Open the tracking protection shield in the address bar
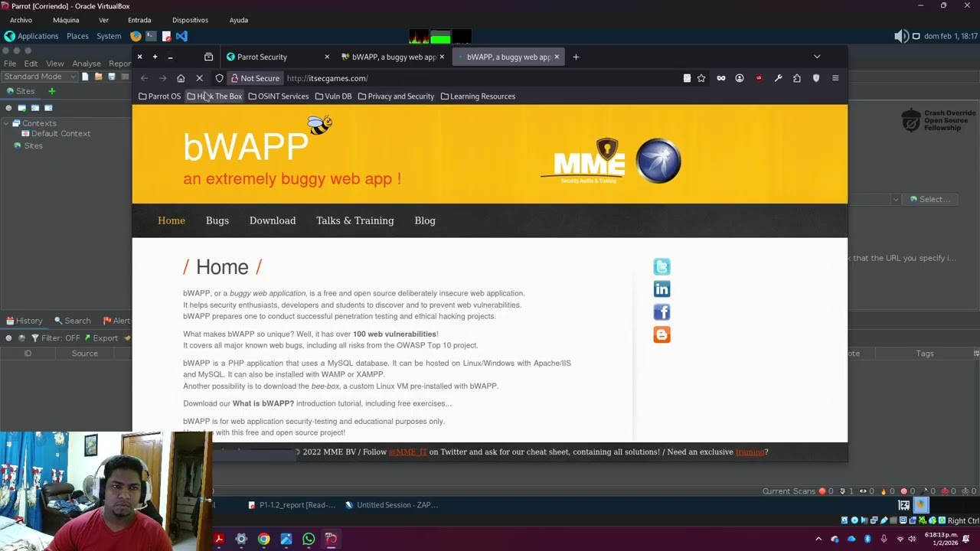Image resolution: width=980 pixels, height=551 pixels. (x=219, y=78)
